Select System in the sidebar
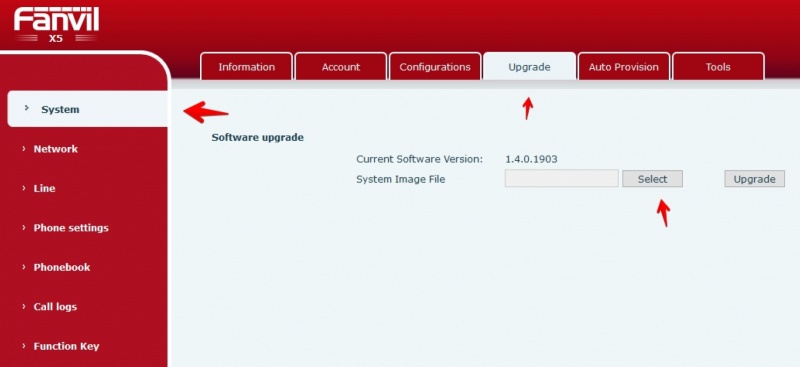This screenshot has width=800, height=367. 87,109
